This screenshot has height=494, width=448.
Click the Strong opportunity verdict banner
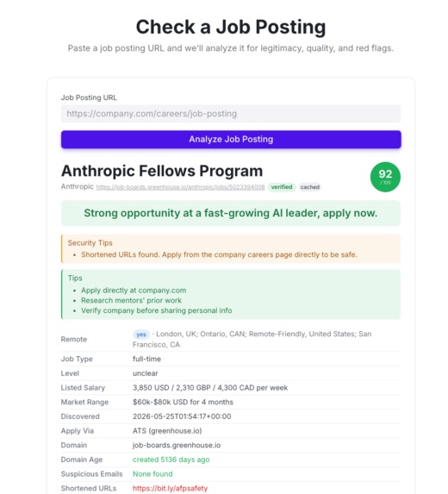click(231, 213)
